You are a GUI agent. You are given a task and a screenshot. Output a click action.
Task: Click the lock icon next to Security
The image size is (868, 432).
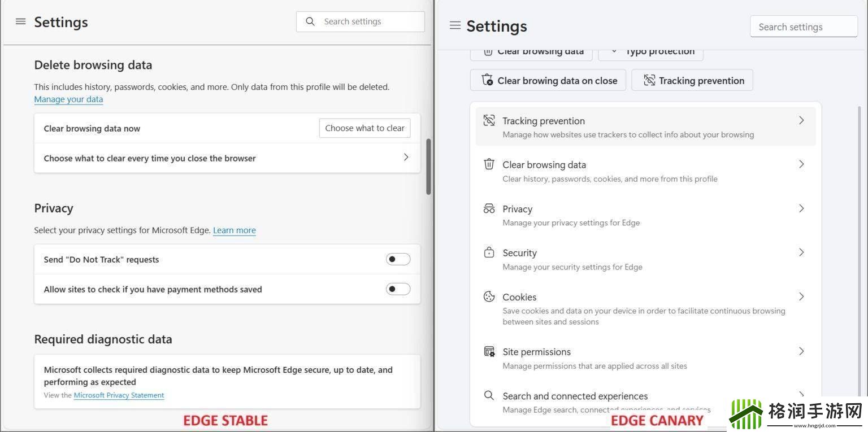[x=489, y=252]
